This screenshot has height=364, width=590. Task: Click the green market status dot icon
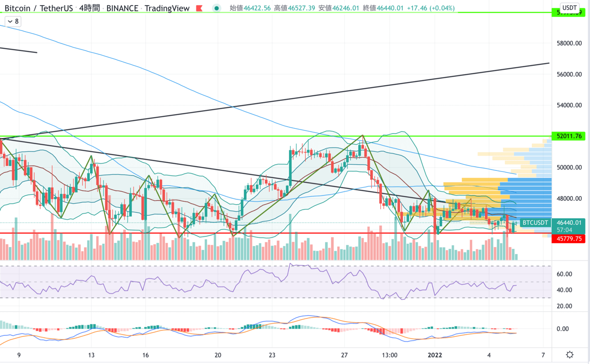216,8
